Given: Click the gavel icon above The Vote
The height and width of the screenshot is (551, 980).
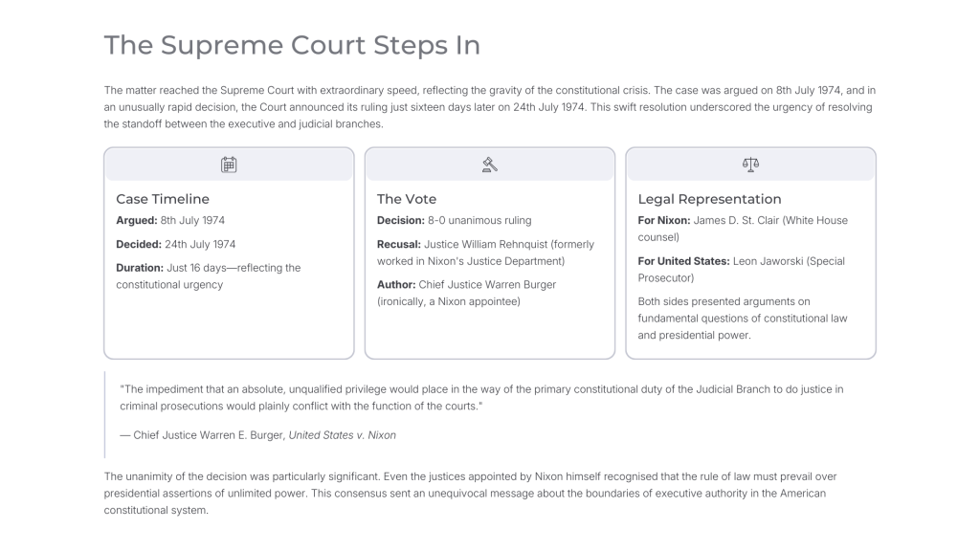Looking at the screenshot, I should (x=489, y=165).
